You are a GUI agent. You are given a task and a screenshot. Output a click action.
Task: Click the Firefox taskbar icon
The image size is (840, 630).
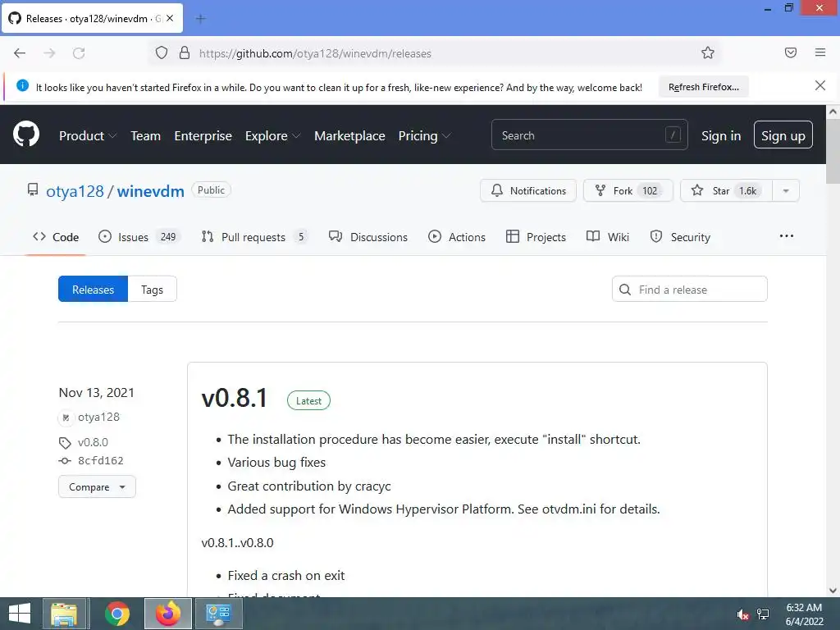[x=167, y=614]
